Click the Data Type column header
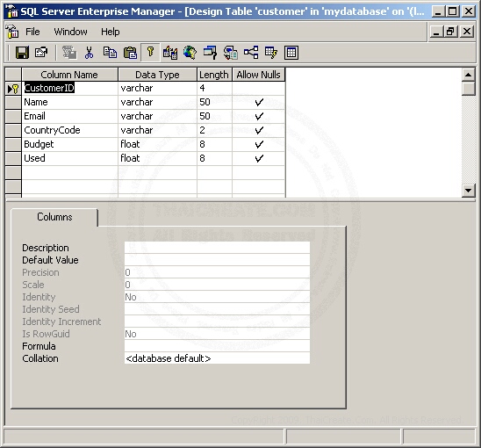Screen dimensions: 481x448 click(x=157, y=75)
